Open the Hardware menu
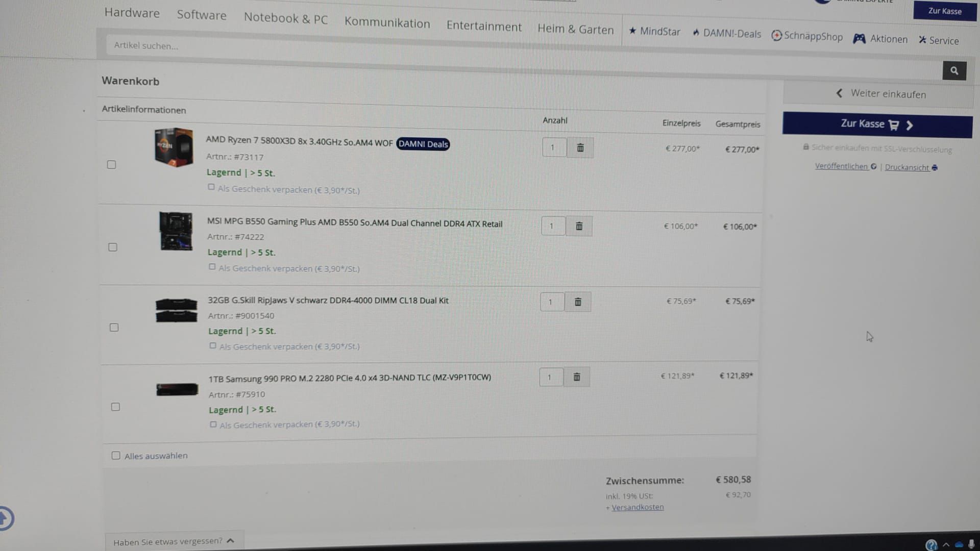The height and width of the screenshot is (551, 980). 132,13
